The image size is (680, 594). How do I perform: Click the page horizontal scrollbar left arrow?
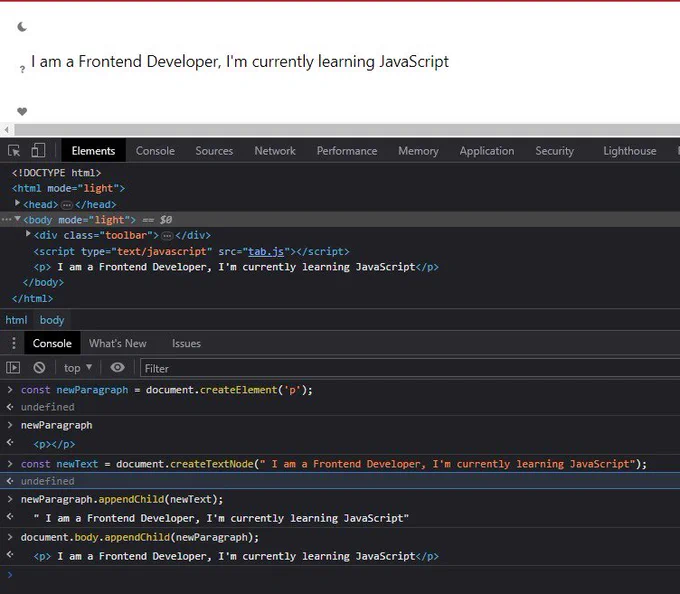(7, 130)
